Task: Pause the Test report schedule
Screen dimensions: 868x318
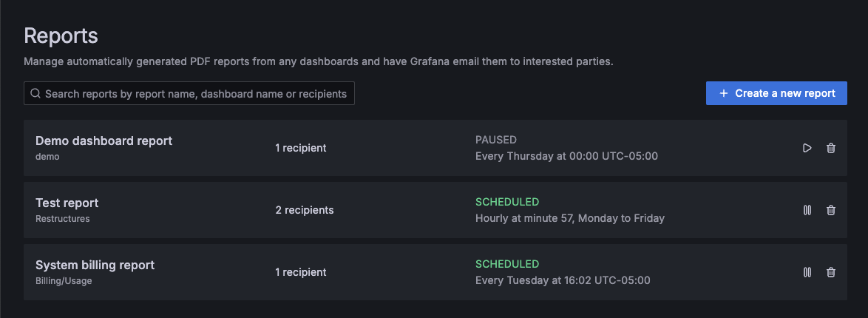Action: pos(807,210)
